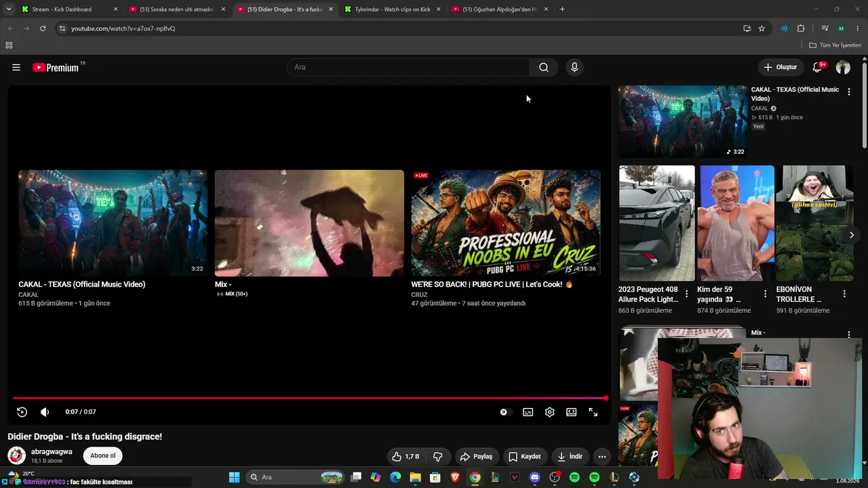This screenshot has height=488, width=868.
Task: Open options for EBONİVON TROLLERLE short
Action: tap(844, 293)
